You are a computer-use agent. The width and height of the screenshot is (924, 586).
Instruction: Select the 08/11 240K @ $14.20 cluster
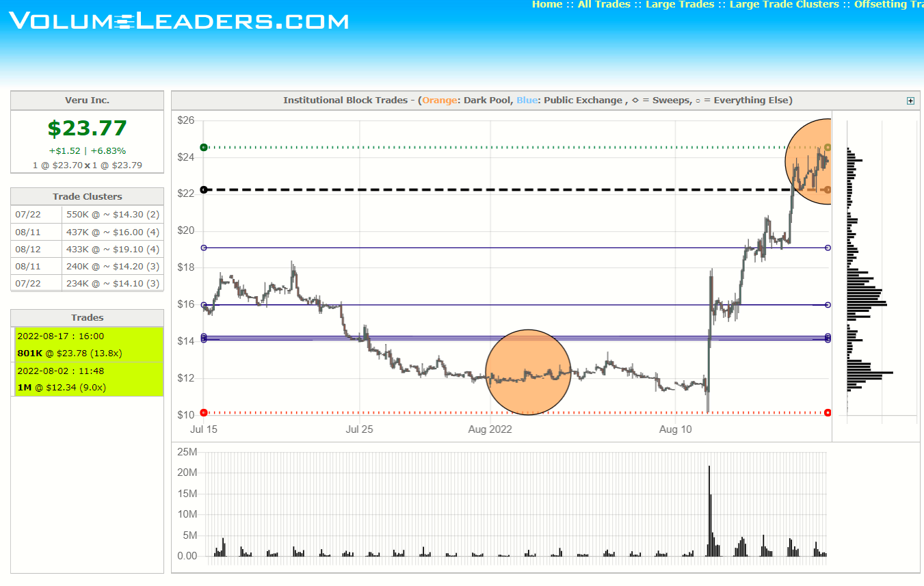tap(87, 266)
